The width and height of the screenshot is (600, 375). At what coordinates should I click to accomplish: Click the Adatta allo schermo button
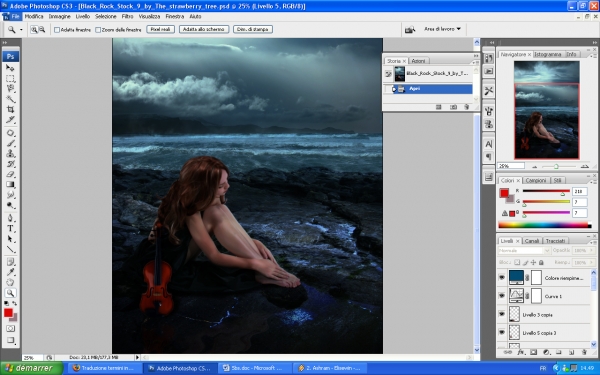(x=204, y=29)
